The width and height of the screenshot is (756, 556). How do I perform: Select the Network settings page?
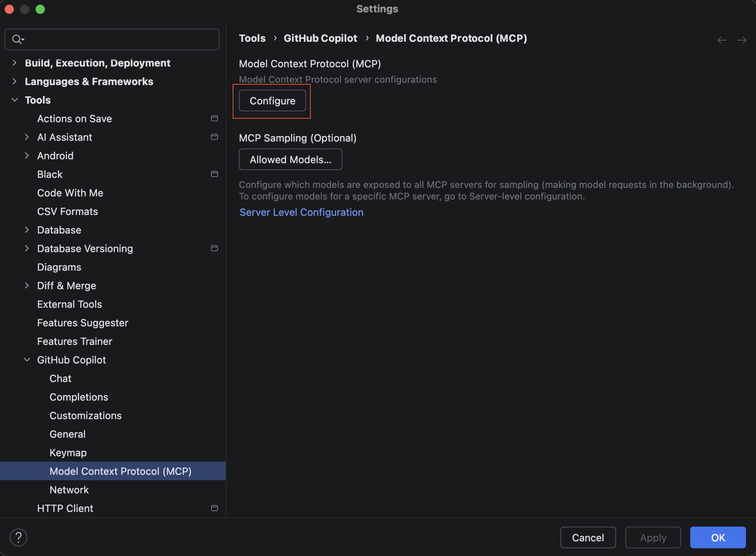[x=69, y=489]
